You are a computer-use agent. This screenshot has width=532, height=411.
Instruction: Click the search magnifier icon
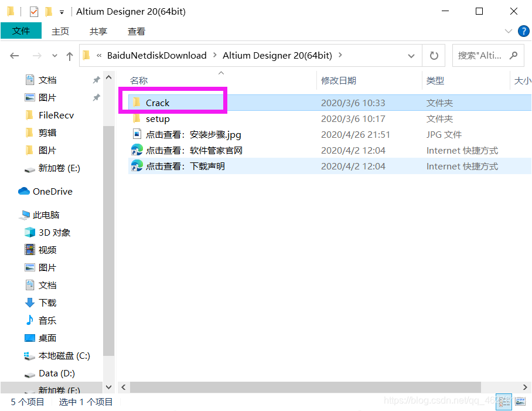tap(514, 55)
